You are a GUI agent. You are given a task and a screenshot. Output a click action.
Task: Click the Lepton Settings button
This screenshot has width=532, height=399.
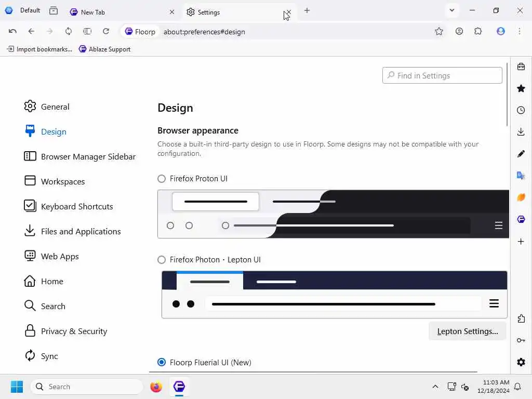click(467, 331)
